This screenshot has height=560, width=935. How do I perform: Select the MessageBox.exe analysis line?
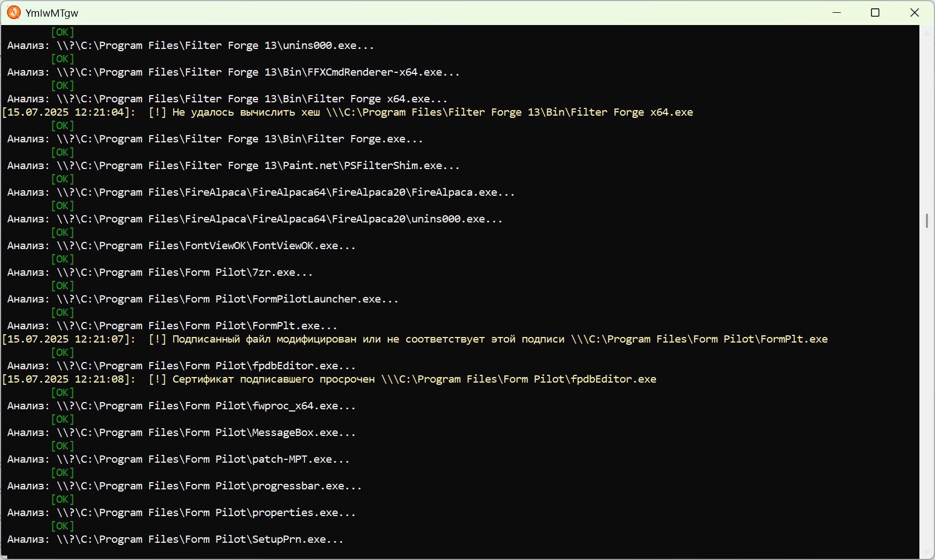(181, 433)
